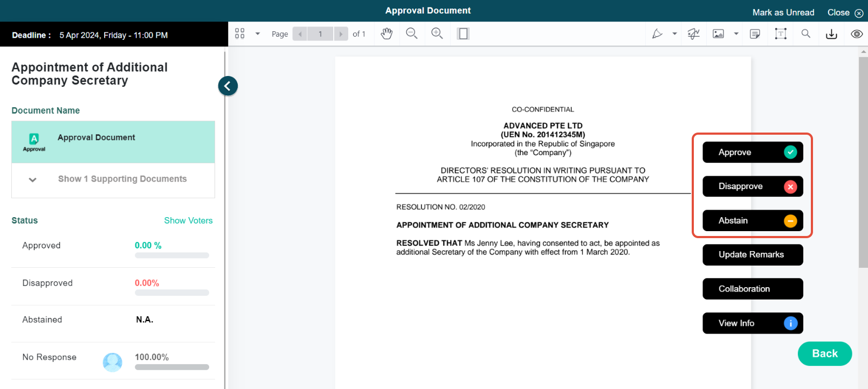This screenshot has height=389, width=868.
Task: Click the document vertical scrollbar
Action: 863,162
